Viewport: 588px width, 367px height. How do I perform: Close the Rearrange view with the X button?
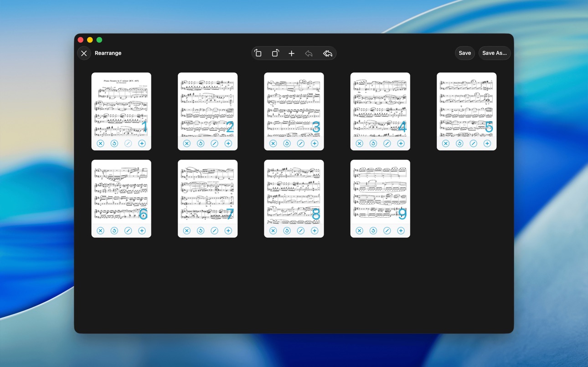(x=84, y=53)
